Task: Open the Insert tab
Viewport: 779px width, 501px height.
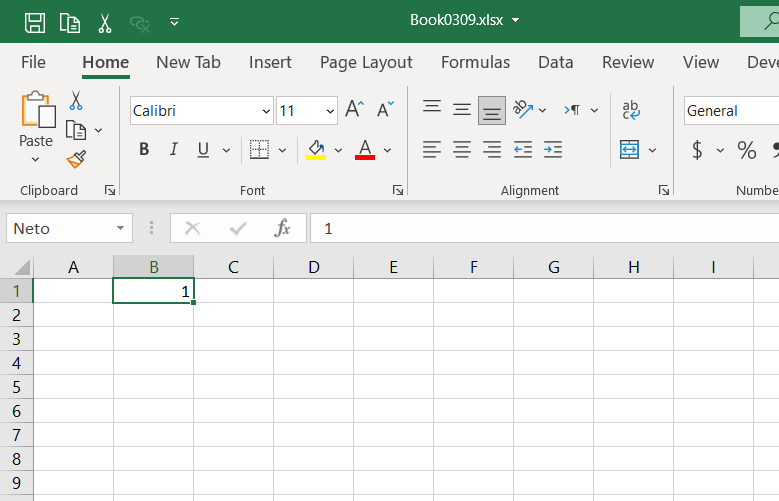Action: point(270,62)
